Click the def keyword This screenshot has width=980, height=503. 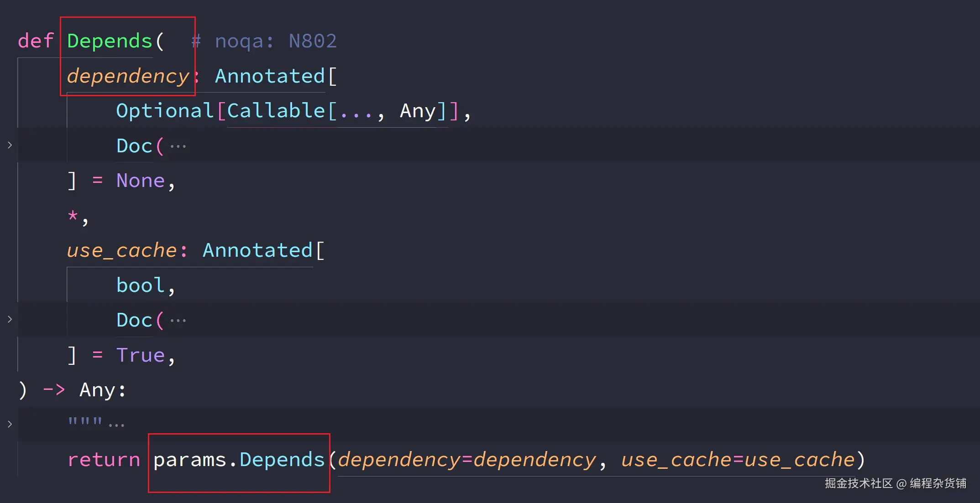point(36,41)
